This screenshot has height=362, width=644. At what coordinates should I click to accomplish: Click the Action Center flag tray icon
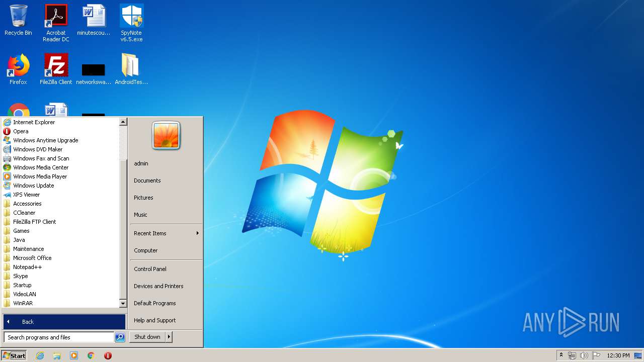point(596,355)
